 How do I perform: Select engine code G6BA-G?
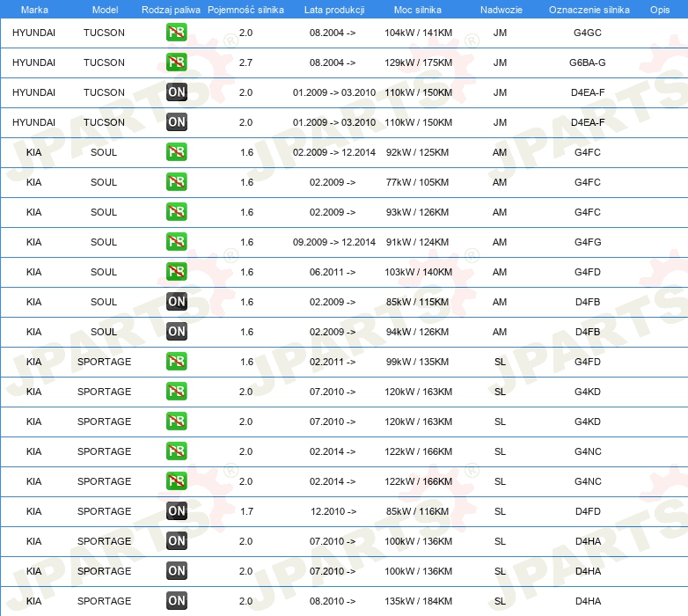point(588,62)
